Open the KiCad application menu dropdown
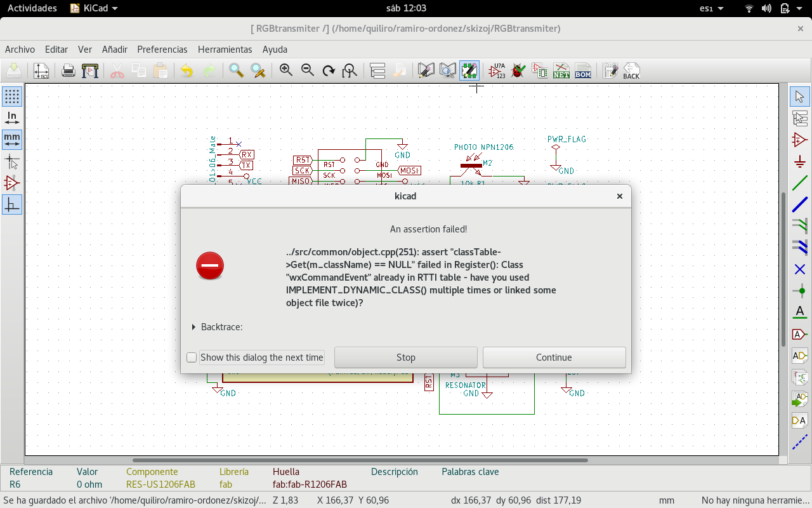This screenshot has height=508, width=812. pos(94,8)
